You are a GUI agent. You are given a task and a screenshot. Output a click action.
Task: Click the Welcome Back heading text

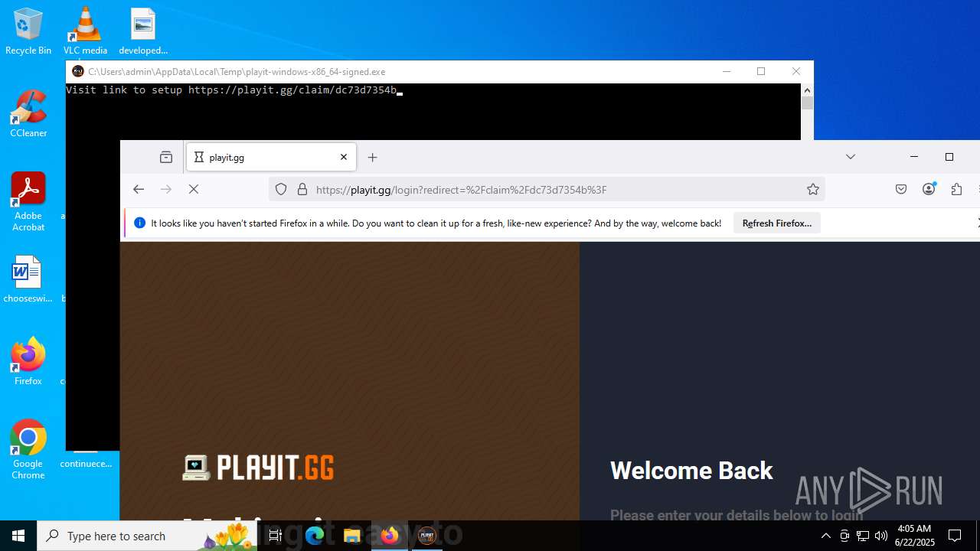pos(691,471)
